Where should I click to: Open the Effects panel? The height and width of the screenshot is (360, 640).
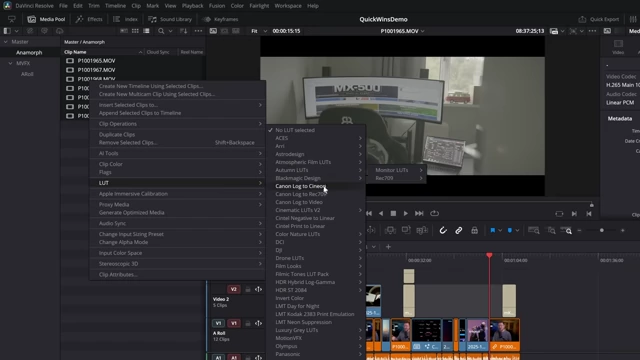point(89,19)
